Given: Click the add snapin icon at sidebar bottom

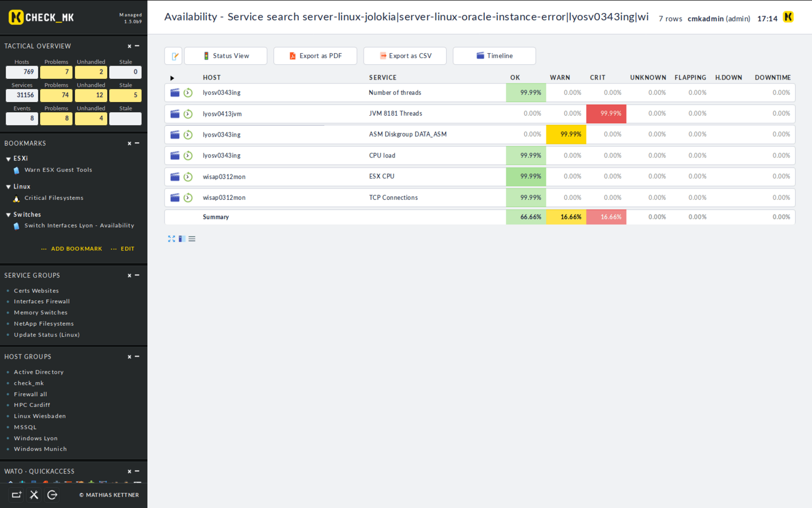Looking at the screenshot, I should [x=17, y=494].
